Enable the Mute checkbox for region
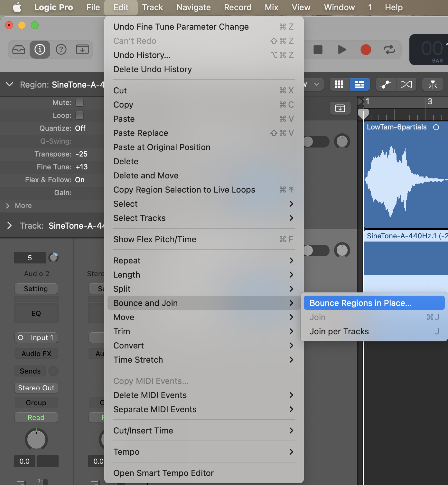 (x=79, y=102)
